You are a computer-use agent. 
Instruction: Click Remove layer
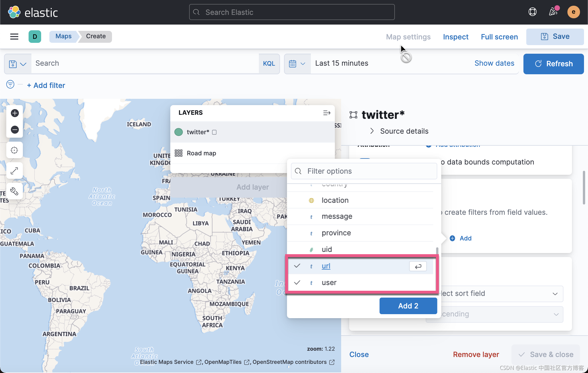[x=476, y=354]
